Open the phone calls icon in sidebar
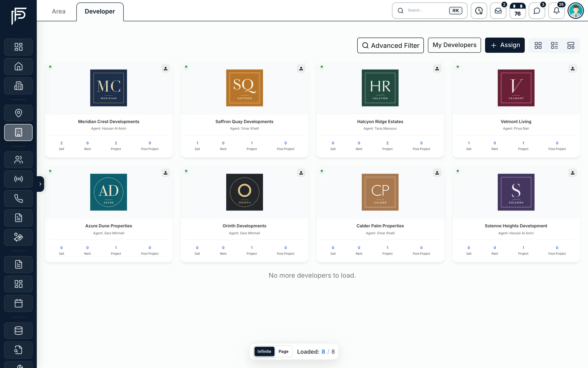The height and width of the screenshot is (368, 588). click(x=18, y=198)
